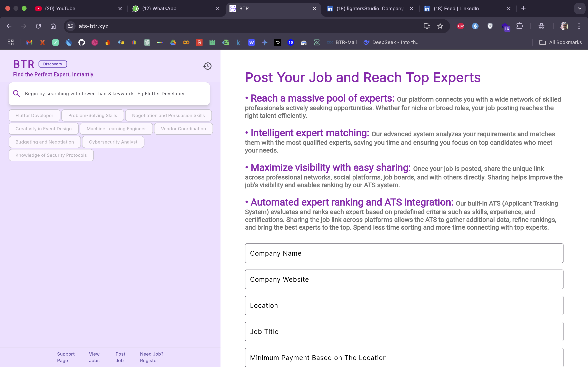Expand the tab search dropdown arrow
The image size is (588, 367).
(x=579, y=9)
